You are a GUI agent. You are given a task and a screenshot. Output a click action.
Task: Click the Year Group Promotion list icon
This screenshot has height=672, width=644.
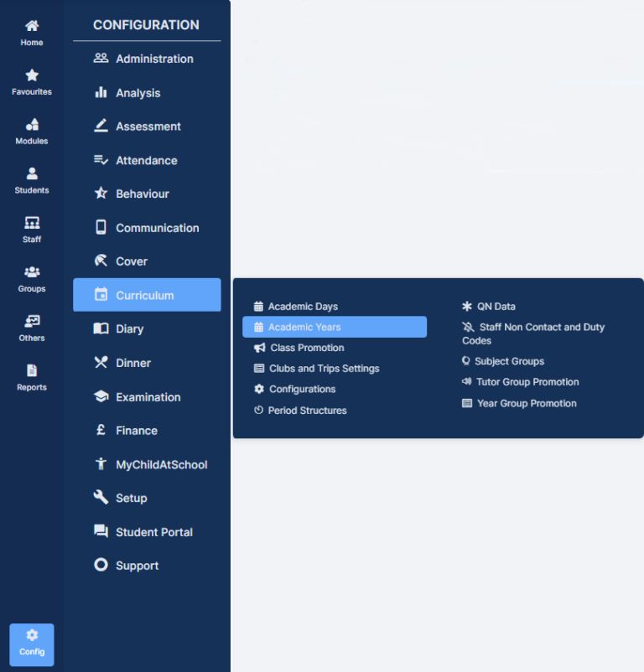click(x=467, y=403)
